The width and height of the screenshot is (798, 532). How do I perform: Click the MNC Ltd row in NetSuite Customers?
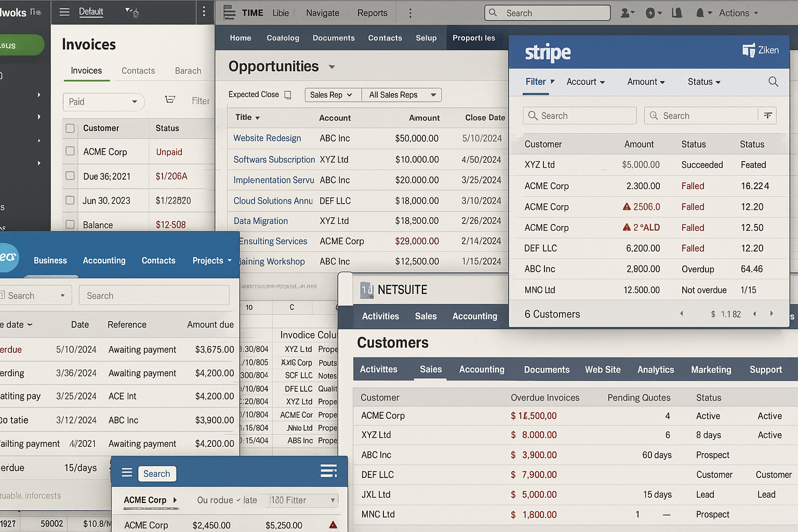(x=576, y=514)
